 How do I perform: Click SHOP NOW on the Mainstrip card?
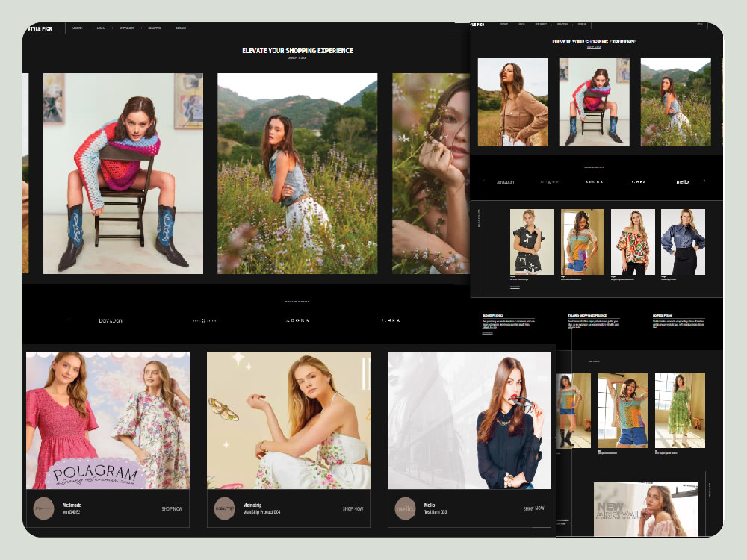pos(353,509)
